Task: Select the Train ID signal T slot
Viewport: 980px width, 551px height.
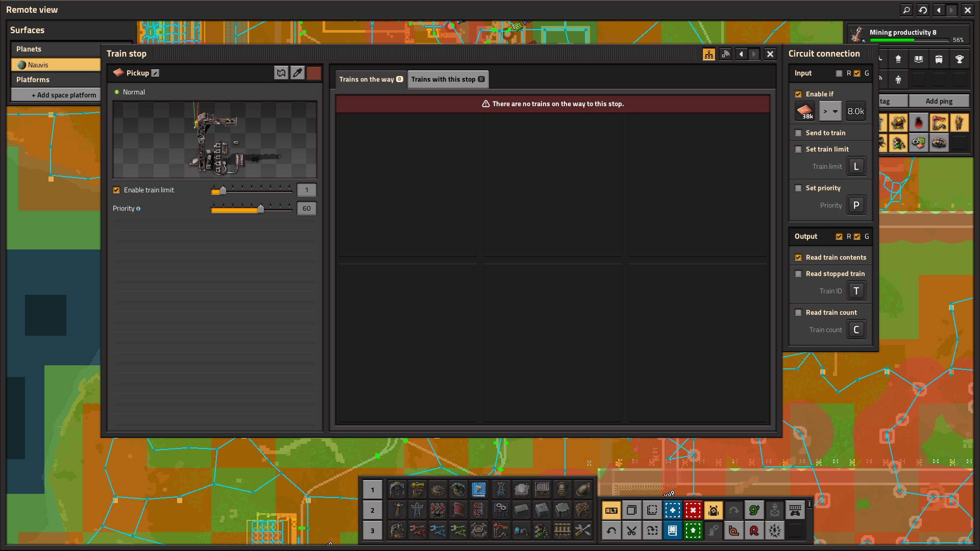Action: point(856,291)
